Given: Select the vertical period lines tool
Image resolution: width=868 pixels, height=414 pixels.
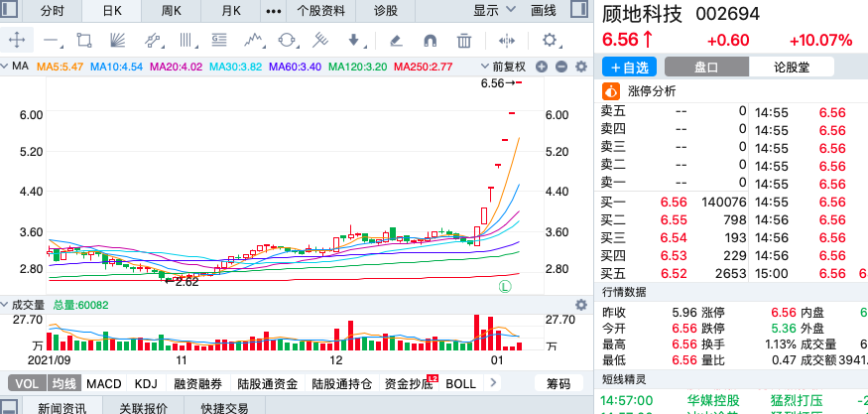Looking at the screenshot, I should pos(187,40).
